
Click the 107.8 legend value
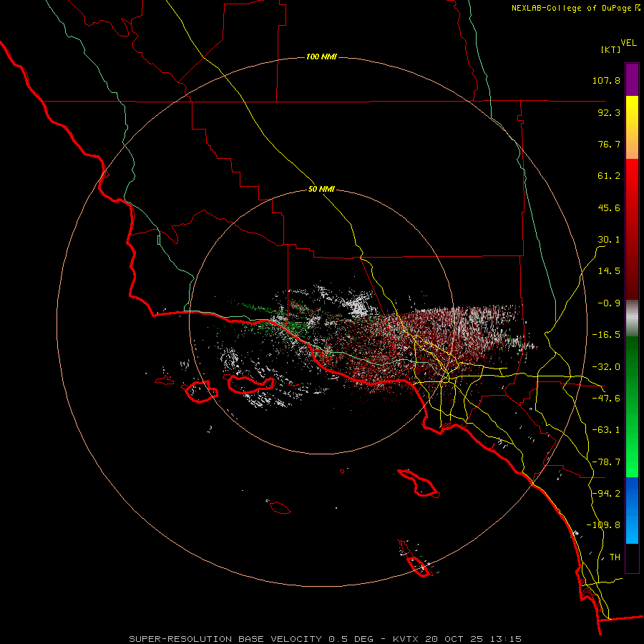click(606, 80)
